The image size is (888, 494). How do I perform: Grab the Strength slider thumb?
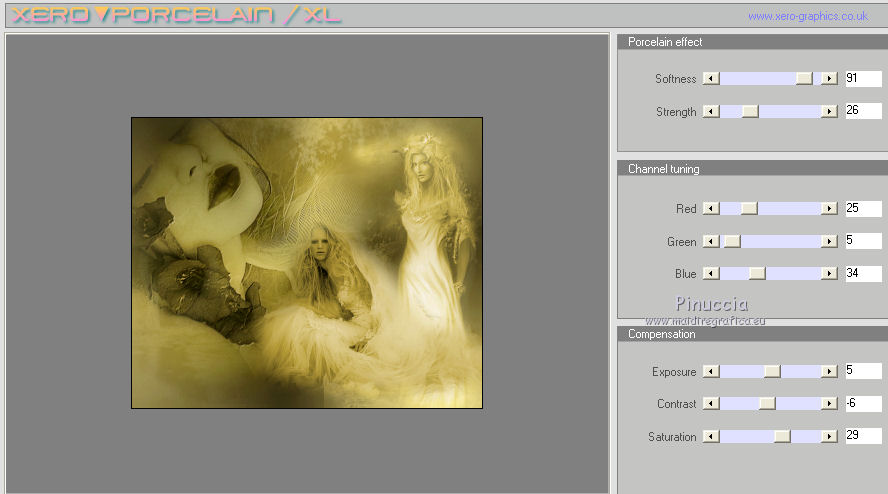[750, 112]
